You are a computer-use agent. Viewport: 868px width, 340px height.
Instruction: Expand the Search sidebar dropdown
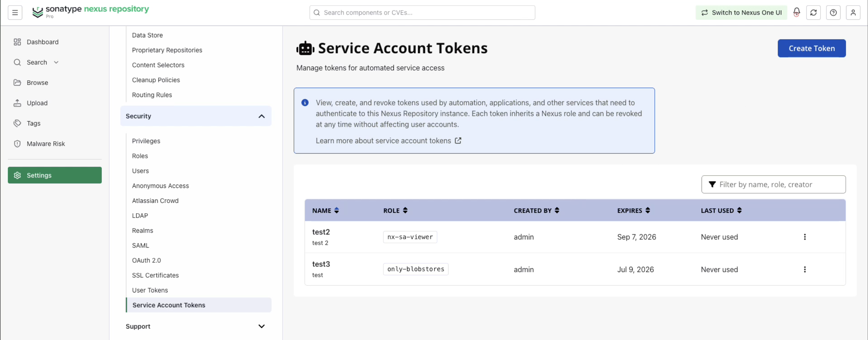pos(56,62)
